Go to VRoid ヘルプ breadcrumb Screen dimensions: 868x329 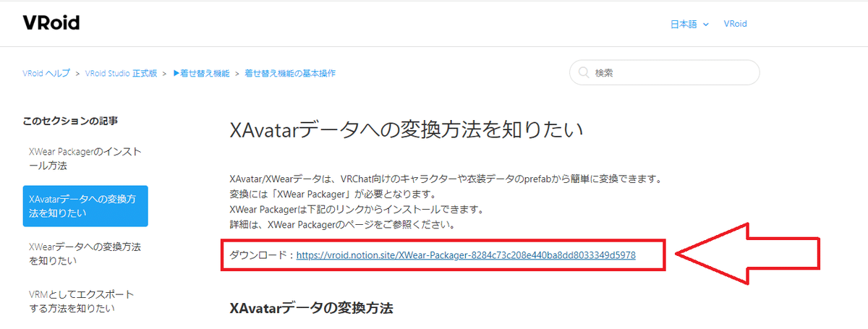tap(46, 73)
